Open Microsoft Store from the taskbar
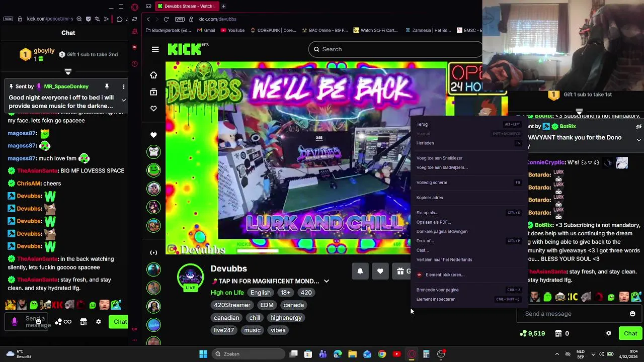Screen dimensions: 644x362 [x=308, y=354]
